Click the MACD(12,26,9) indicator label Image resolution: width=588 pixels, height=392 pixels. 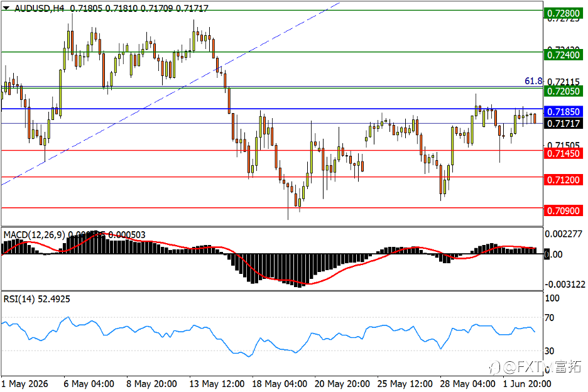34,235
